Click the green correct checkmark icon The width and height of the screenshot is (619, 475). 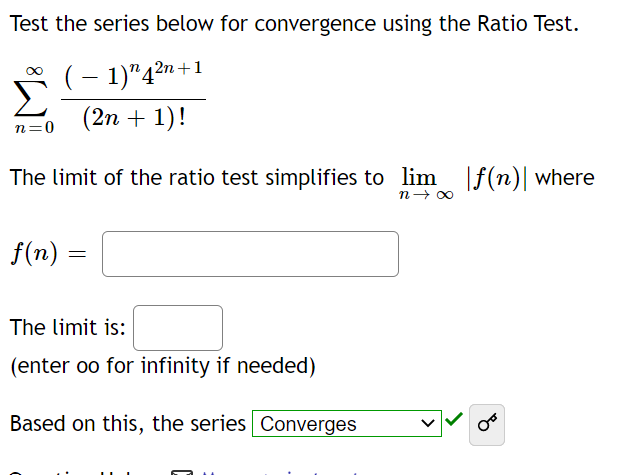click(x=455, y=423)
